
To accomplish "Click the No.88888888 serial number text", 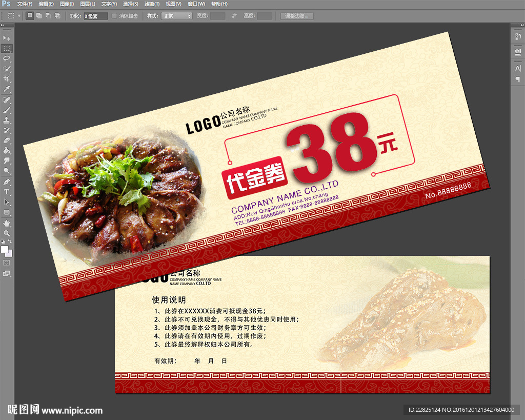I will pyautogui.click(x=448, y=190).
